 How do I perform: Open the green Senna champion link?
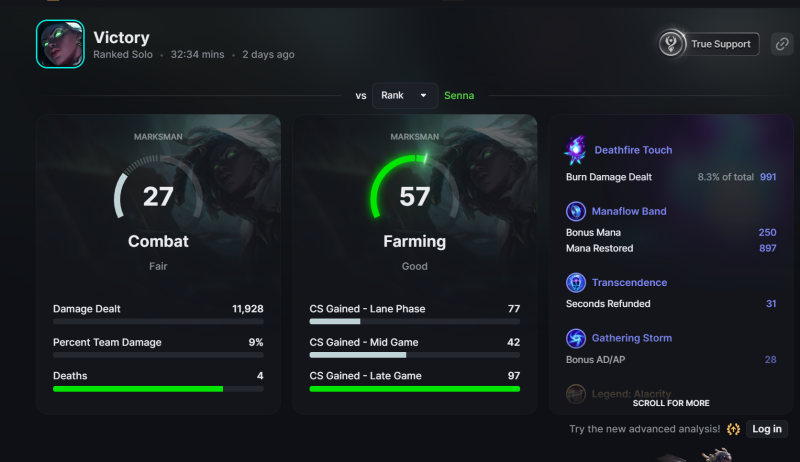click(x=459, y=95)
